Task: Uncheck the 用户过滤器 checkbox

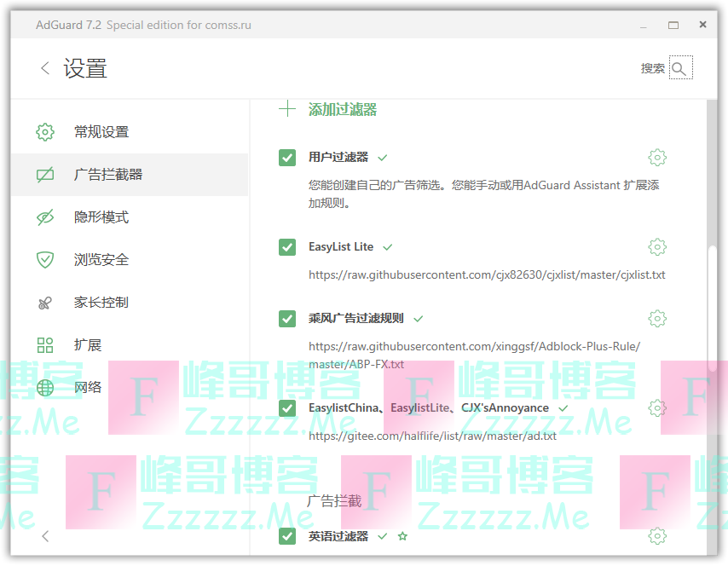Action: [x=287, y=158]
